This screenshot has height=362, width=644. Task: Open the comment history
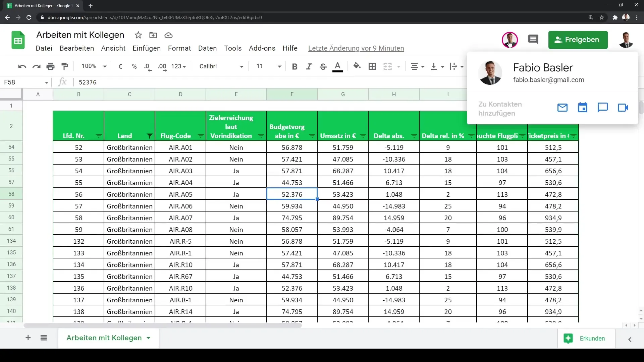click(533, 40)
